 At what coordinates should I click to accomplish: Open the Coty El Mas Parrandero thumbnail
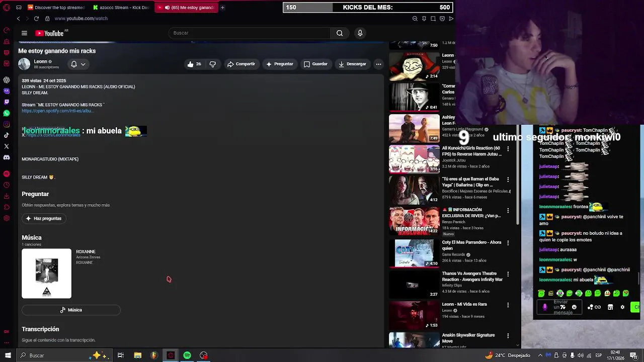[414, 253]
